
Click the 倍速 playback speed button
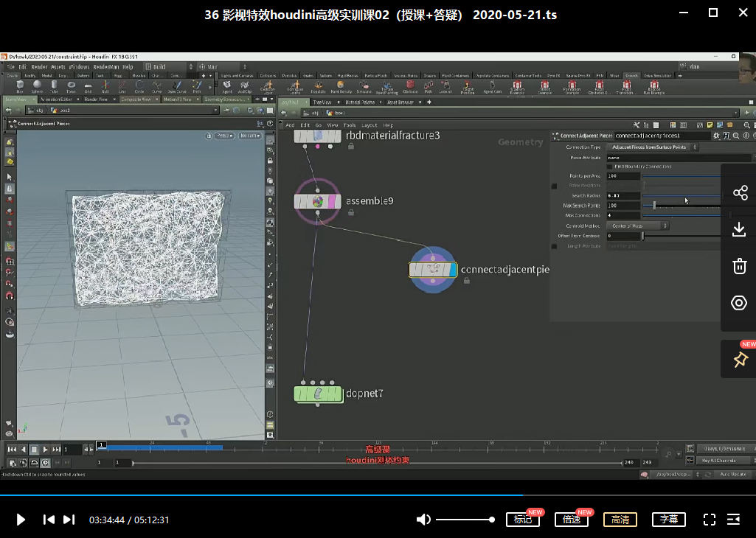[x=572, y=520]
